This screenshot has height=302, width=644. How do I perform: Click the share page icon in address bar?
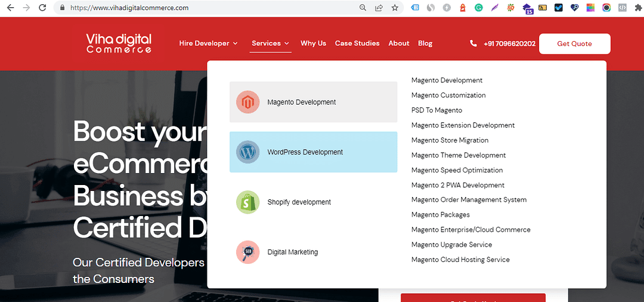(379, 8)
